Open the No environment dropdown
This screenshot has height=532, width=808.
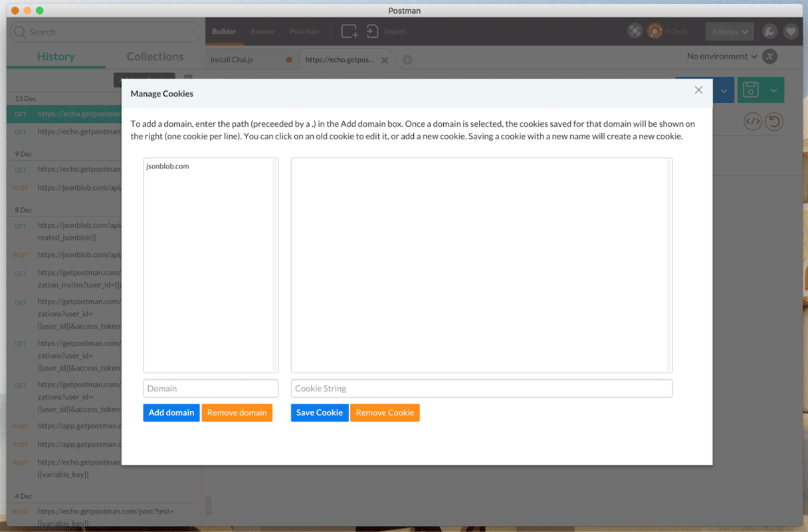722,56
